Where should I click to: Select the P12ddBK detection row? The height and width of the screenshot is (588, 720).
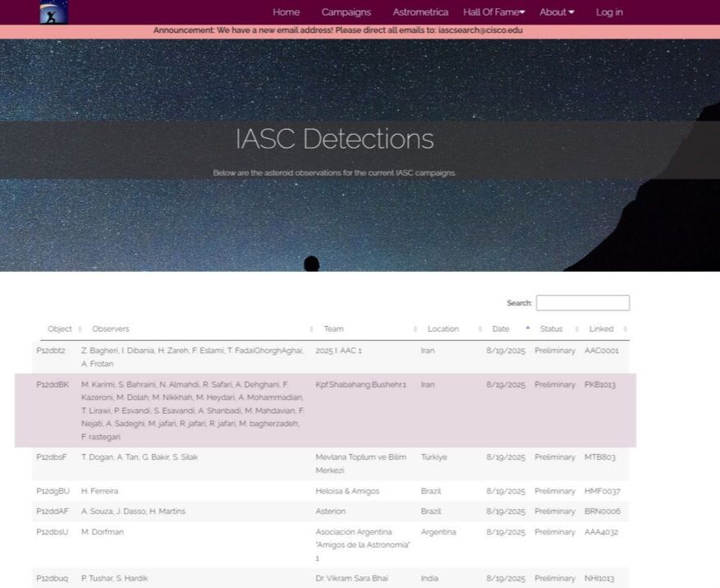(x=326, y=411)
